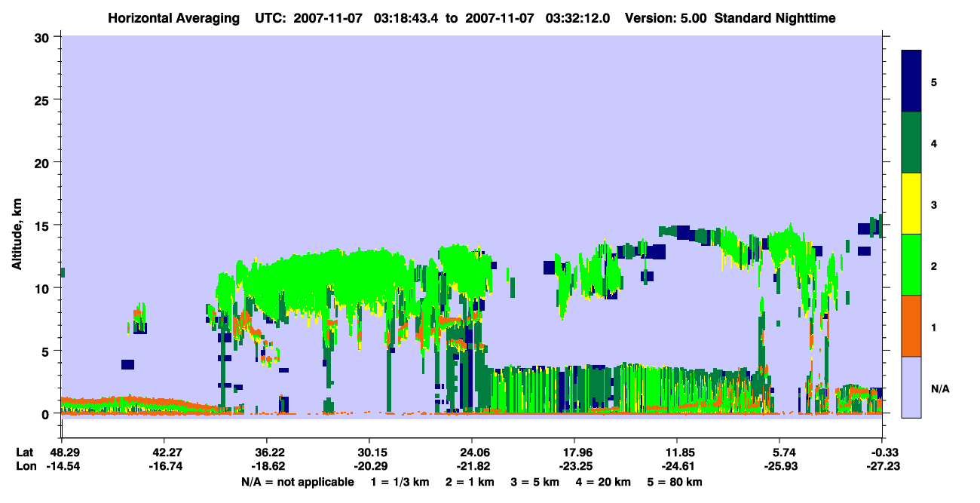Click longitude value -27.23
The width and height of the screenshot is (980, 503).
coord(882,466)
